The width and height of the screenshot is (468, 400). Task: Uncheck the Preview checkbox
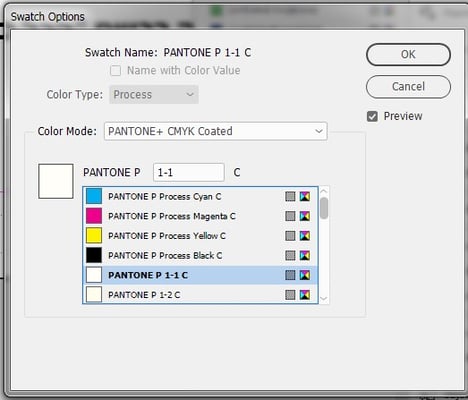pyautogui.click(x=372, y=116)
